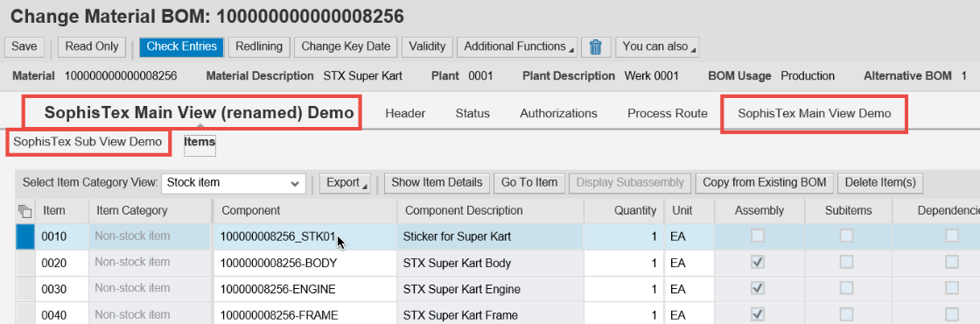The image size is (980, 324).
Task: Click STX Super Kart Frame description
Action: [460, 315]
